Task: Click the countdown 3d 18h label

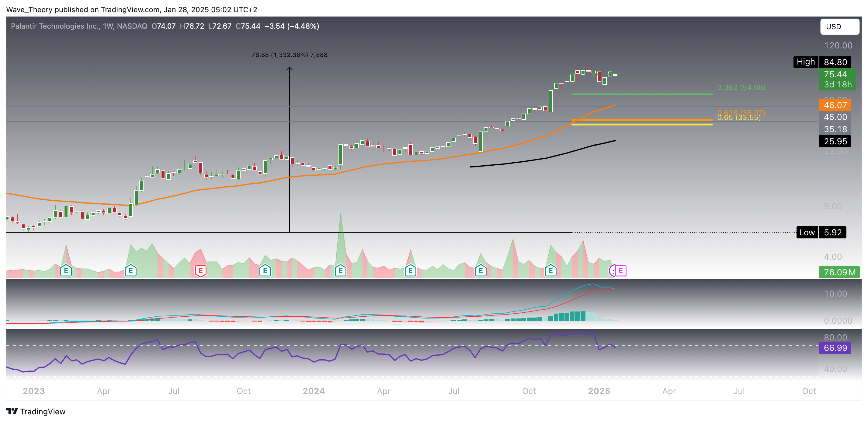Action: pyautogui.click(x=838, y=85)
